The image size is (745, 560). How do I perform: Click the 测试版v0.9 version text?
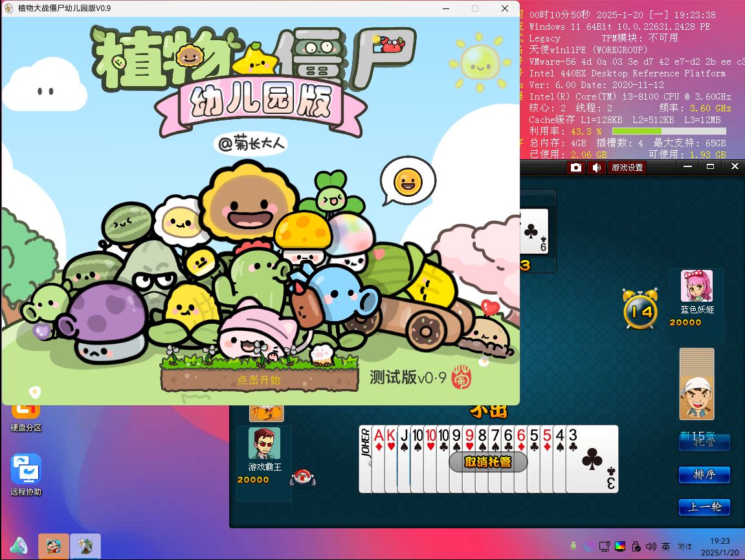(408, 377)
